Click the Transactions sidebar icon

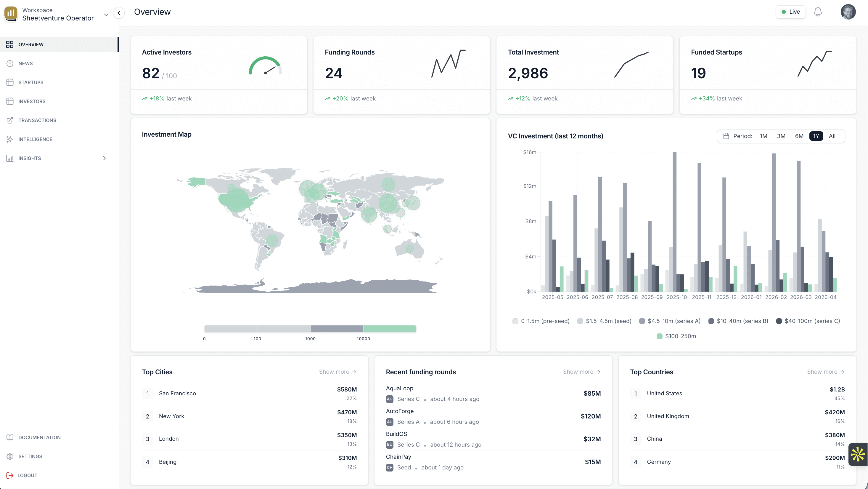(10, 120)
